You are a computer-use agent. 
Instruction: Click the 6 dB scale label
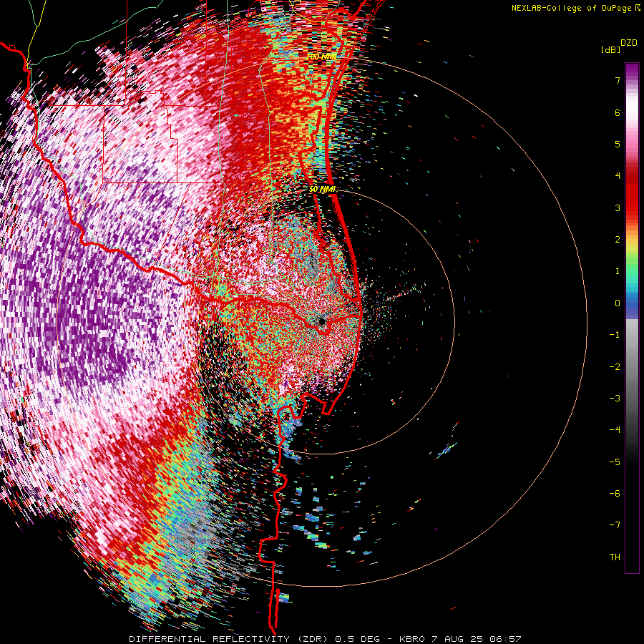click(x=618, y=112)
